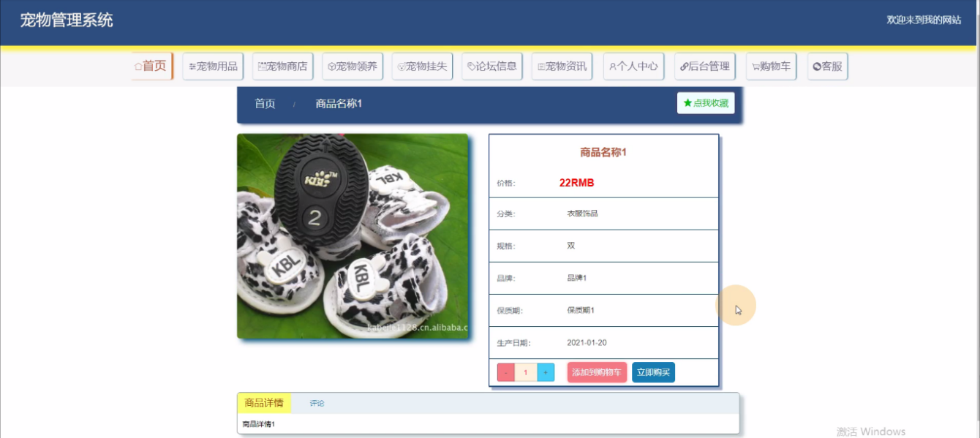This screenshot has height=438, width=980.
Task: Click the 立即购买 buy now button
Action: pos(653,372)
